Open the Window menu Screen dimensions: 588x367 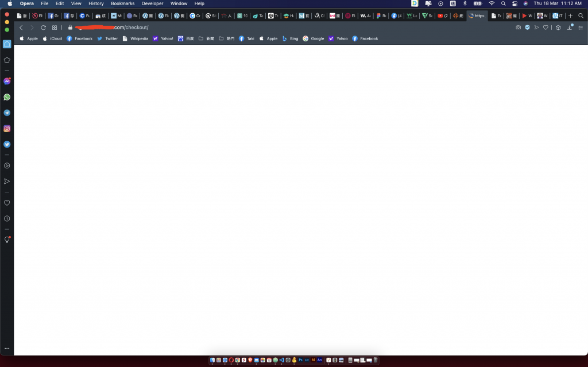179,3
